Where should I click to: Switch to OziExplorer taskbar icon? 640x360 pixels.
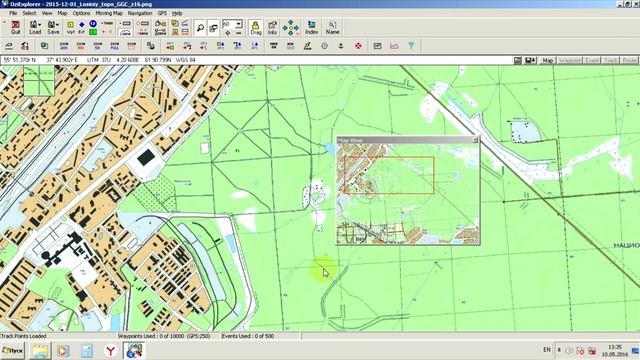click(134, 351)
